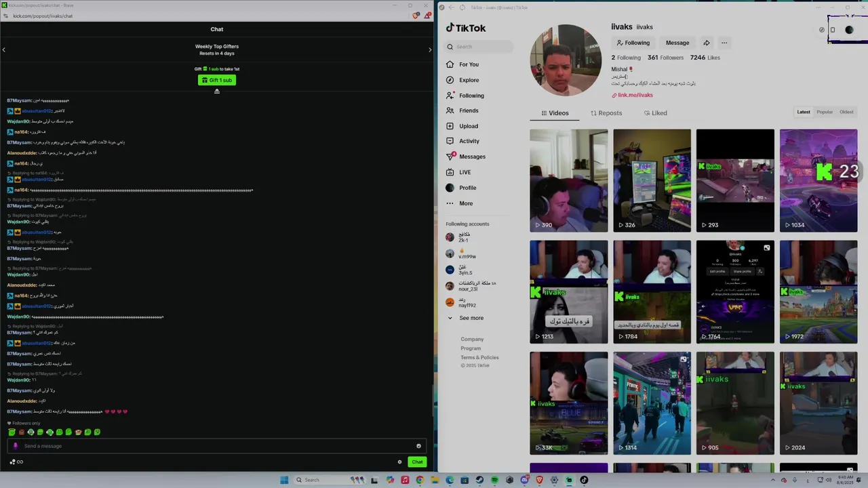
Task: Open Following feed in TikTok sidebar
Action: coord(465,96)
